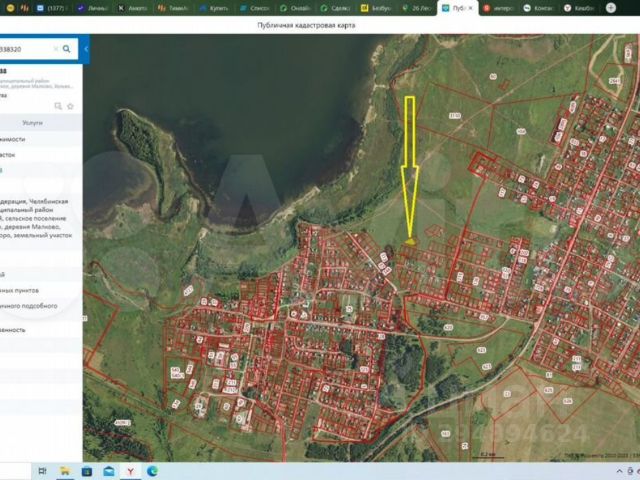640x480 pixels.
Task: Clear the cadastral number search field
Action: [55, 48]
